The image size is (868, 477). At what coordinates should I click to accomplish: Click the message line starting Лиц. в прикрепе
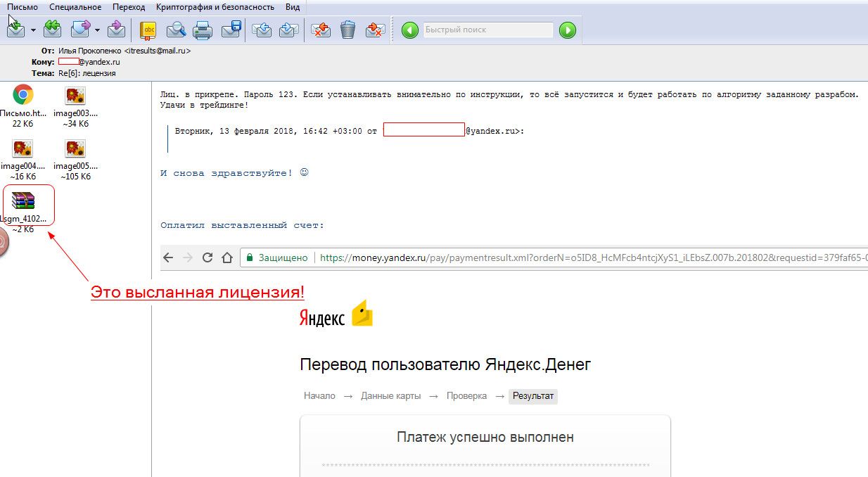[x=510, y=94]
